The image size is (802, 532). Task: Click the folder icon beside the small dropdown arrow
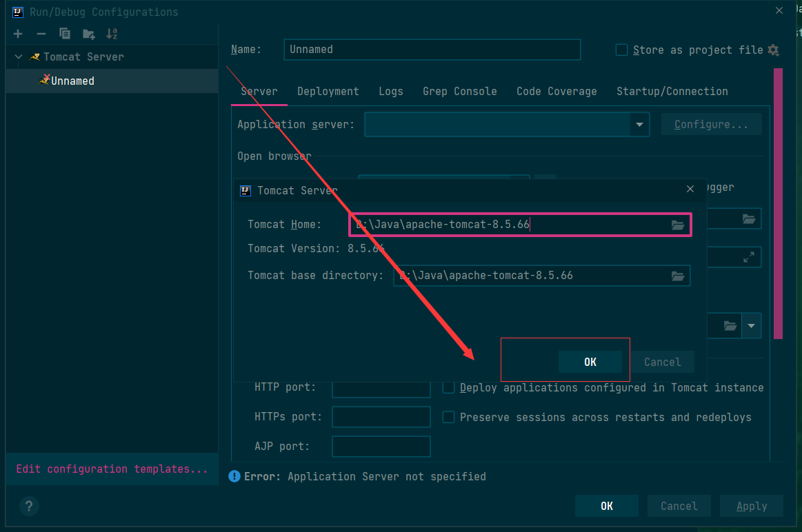[x=730, y=325]
